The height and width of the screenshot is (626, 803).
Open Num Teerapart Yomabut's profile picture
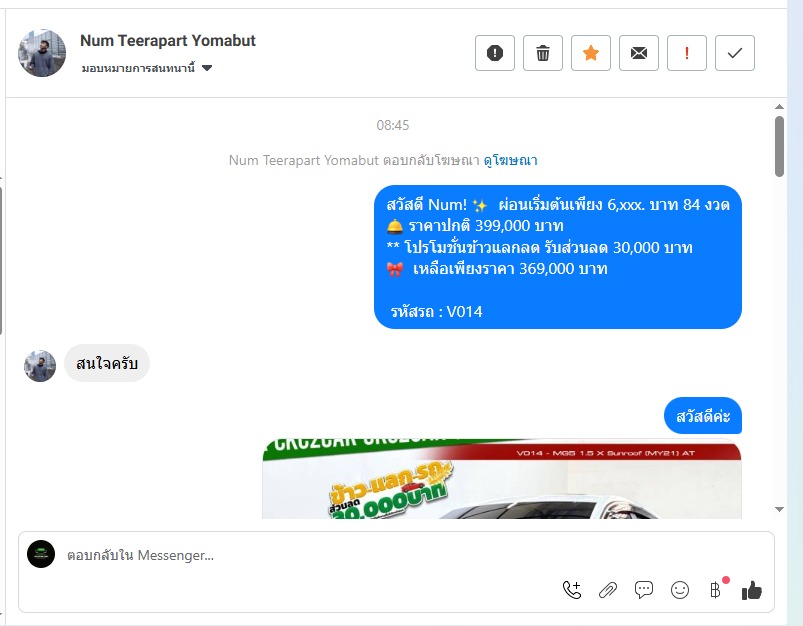[x=42, y=53]
